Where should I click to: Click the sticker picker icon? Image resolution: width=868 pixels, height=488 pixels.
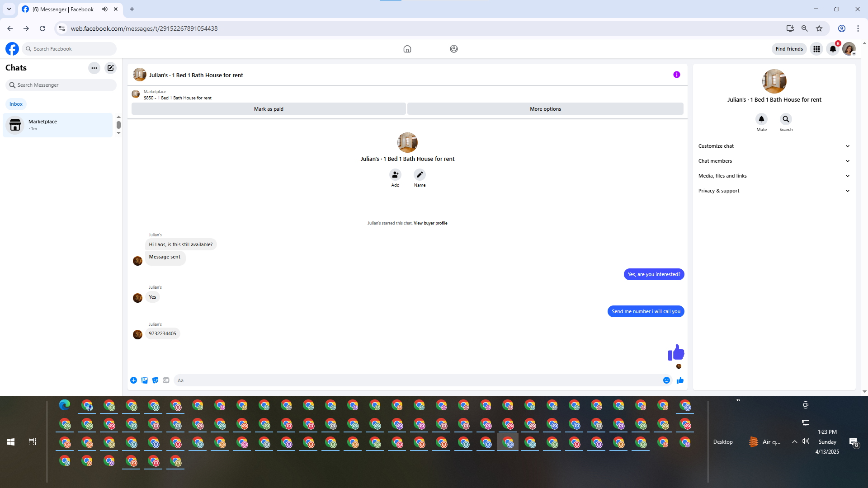155,380
